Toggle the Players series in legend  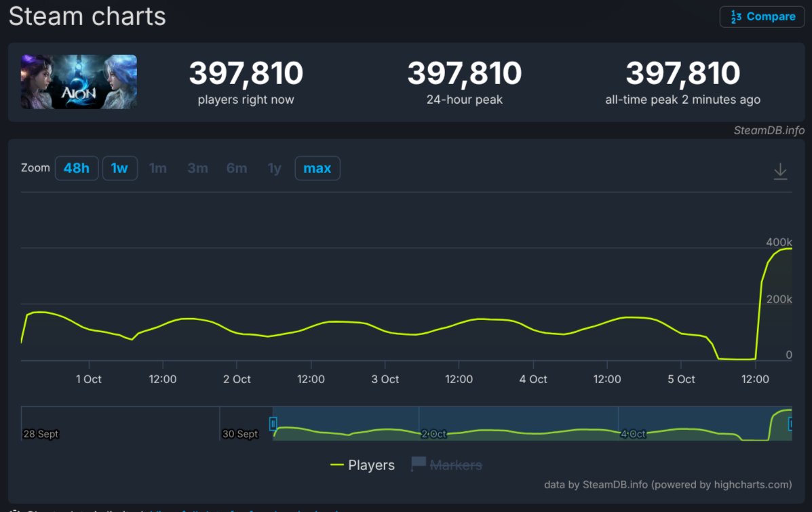(x=362, y=465)
